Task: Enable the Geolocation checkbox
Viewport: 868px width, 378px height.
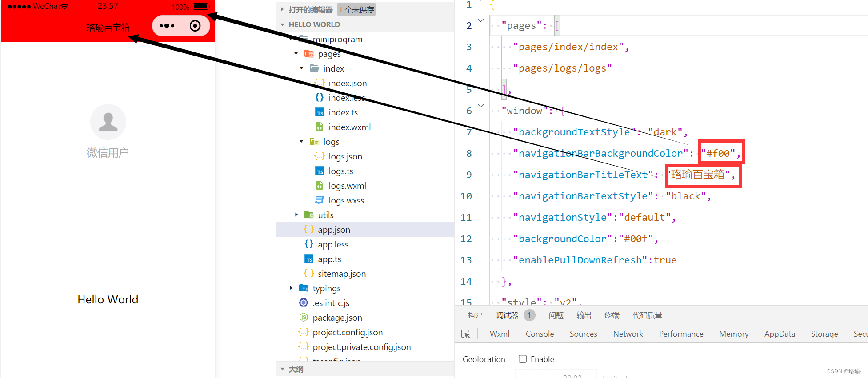Action: [x=523, y=359]
